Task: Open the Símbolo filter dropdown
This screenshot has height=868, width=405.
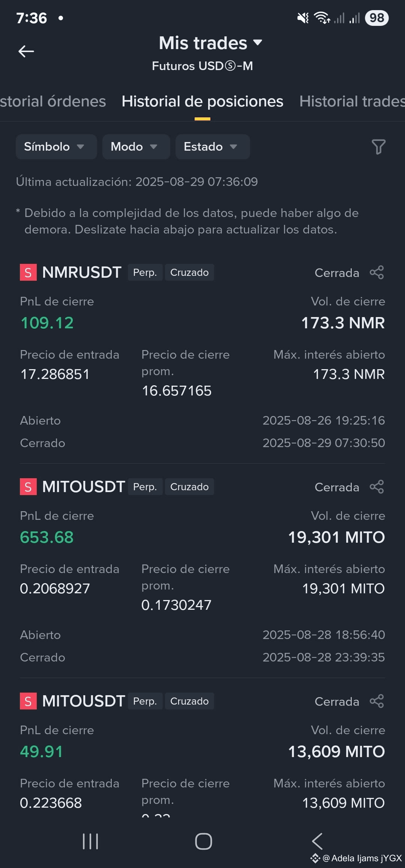Action: tap(56, 147)
